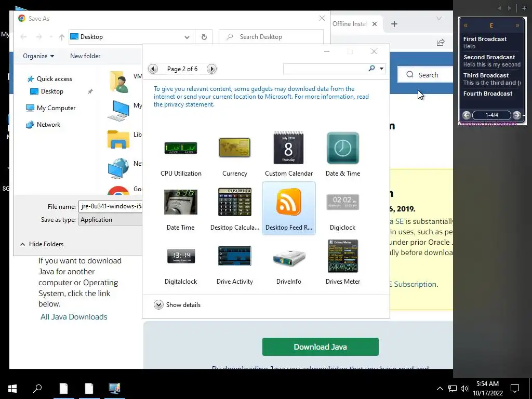Image resolution: width=532 pixels, height=399 pixels.
Task: Click the back arrow in broadcast gadget
Action: pyautogui.click(x=467, y=115)
